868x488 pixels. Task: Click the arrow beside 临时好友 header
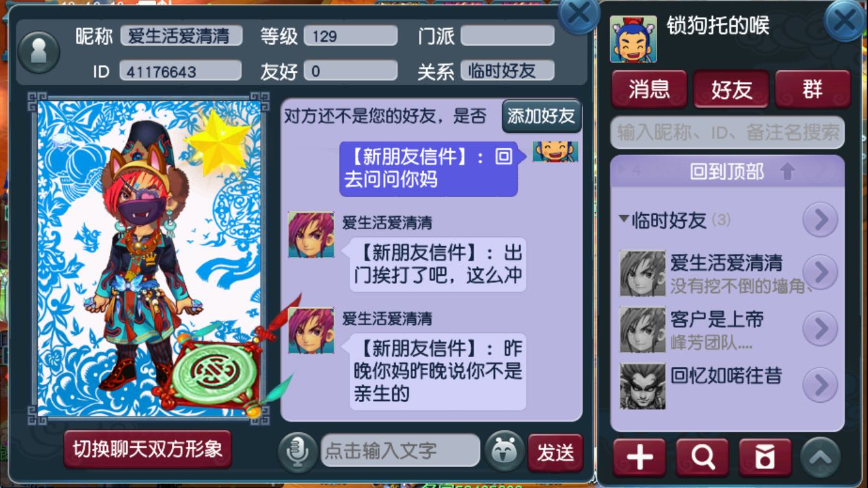pyautogui.click(x=820, y=220)
